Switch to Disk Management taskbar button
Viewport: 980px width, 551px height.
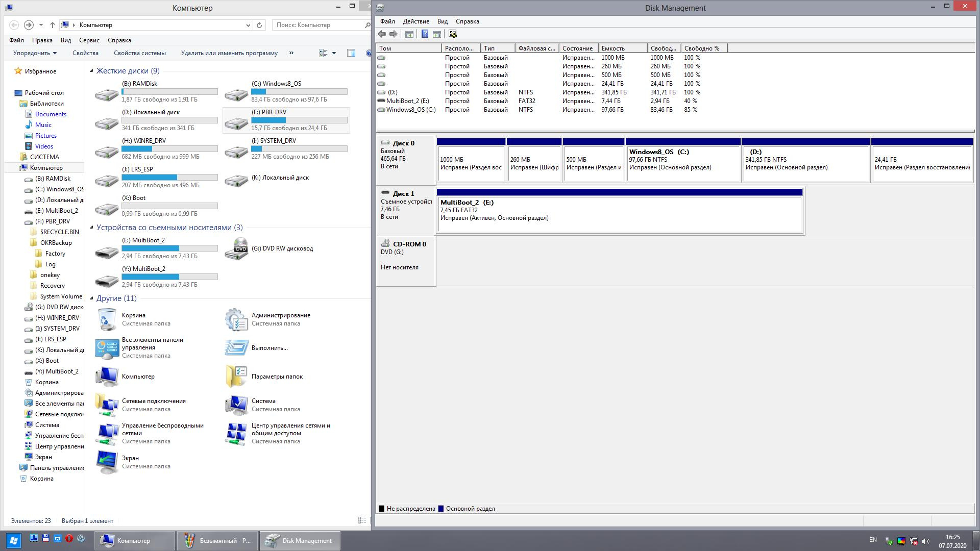pyautogui.click(x=301, y=541)
